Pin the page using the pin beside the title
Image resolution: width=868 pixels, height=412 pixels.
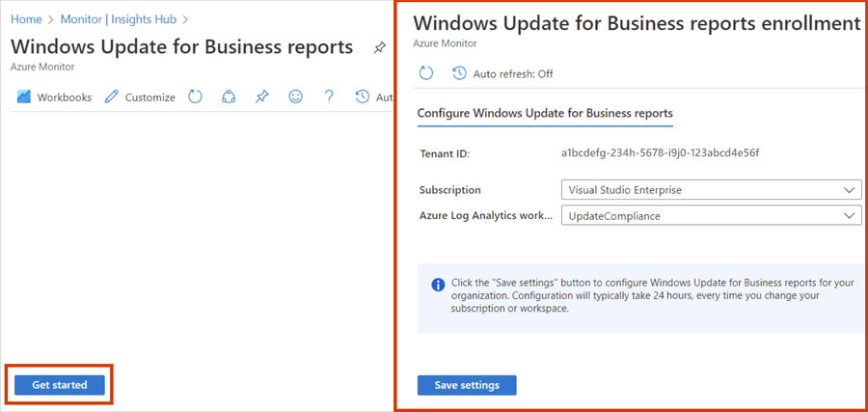(379, 48)
